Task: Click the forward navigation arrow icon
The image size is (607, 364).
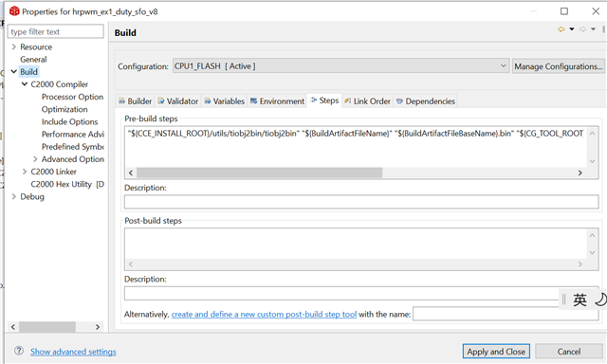Action: 582,29
